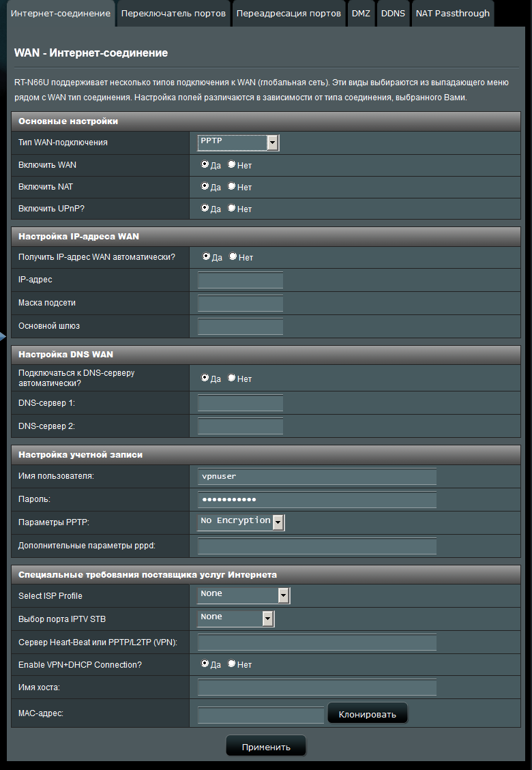Open Переадресация портов tab

tap(289, 13)
